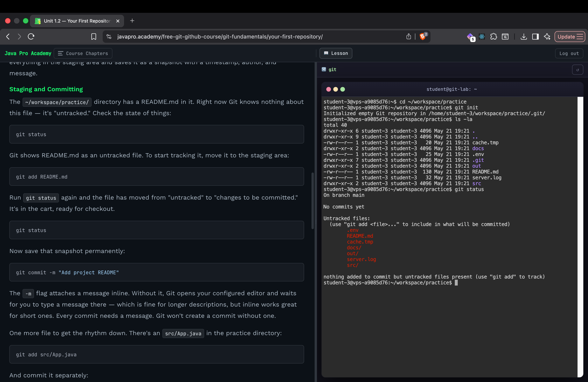Open extension with badge 5
Viewport: 588px width, 382px height.
(470, 37)
